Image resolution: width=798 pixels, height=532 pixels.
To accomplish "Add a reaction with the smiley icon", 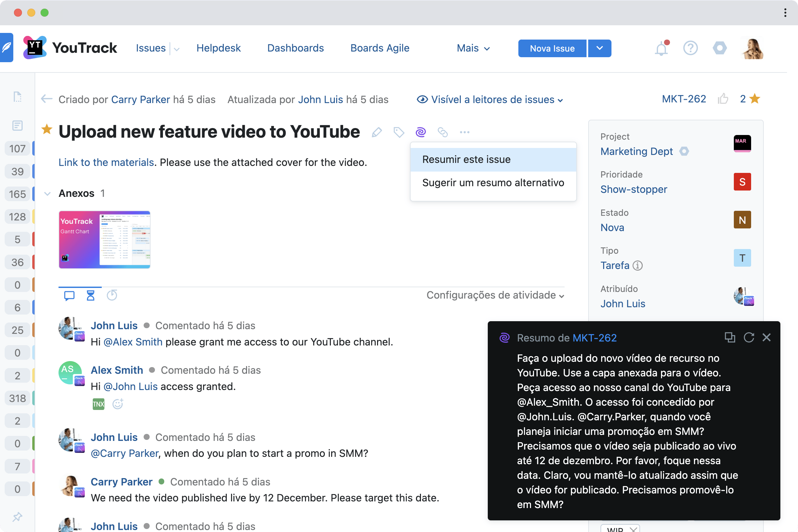I will (x=117, y=404).
